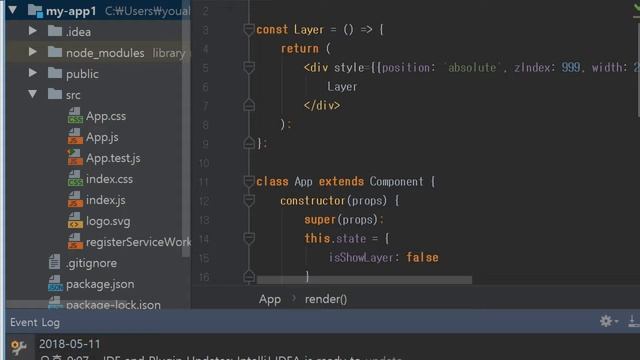
Task: Click the project tree horizontal scrollbar
Action: click(67, 304)
